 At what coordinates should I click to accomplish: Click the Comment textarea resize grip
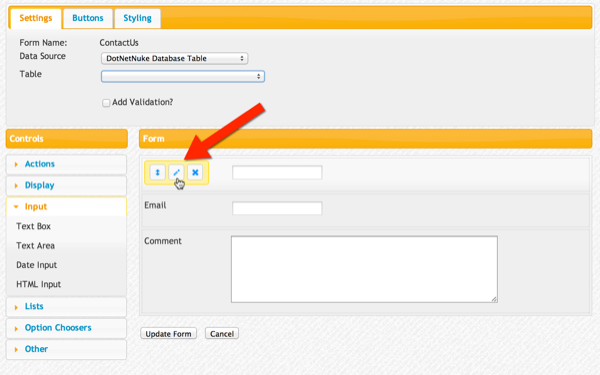coord(494,299)
